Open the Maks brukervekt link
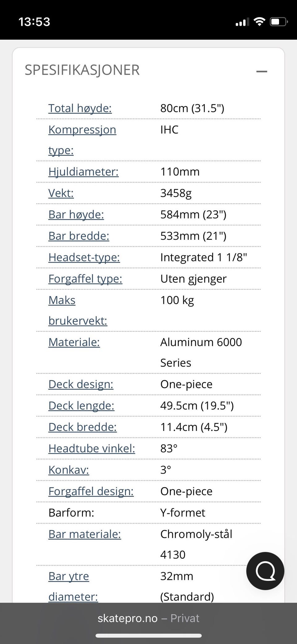297x644 pixels. pos(78,310)
